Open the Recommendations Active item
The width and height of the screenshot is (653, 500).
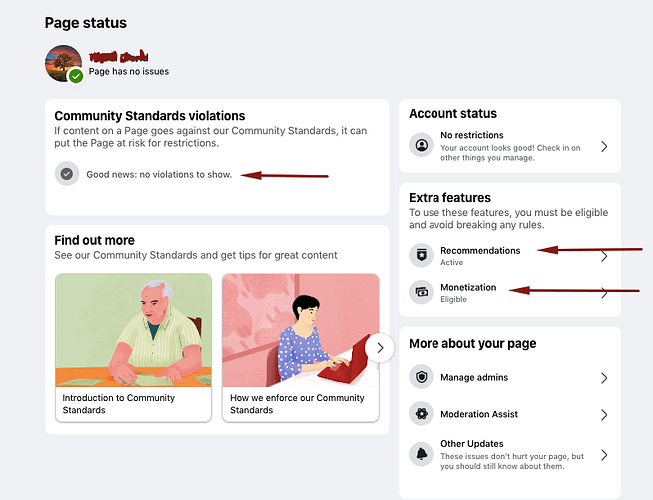[x=510, y=256]
